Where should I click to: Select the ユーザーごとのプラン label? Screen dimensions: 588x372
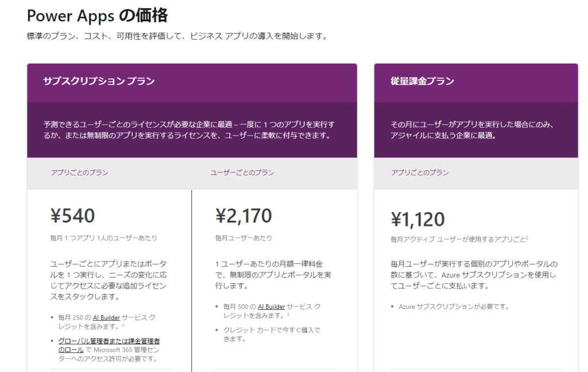click(242, 172)
